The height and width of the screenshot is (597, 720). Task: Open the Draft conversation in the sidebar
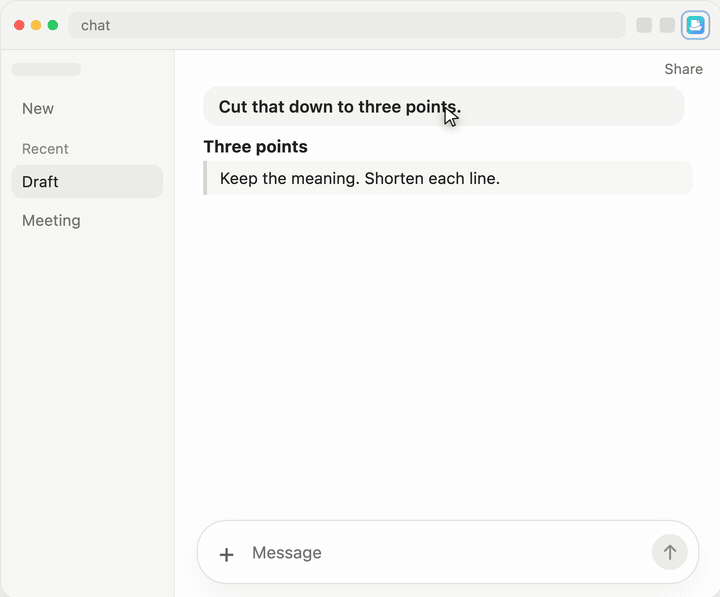(87, 182)
